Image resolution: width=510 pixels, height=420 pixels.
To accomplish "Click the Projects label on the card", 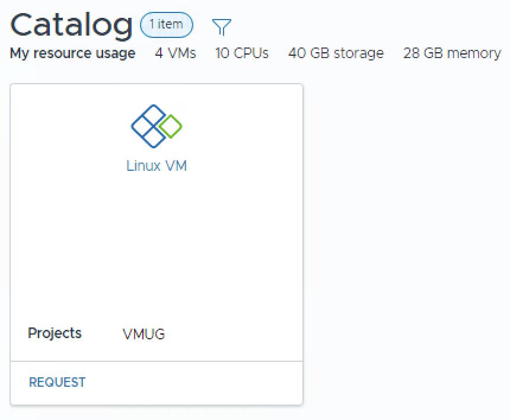I will point(55,333).
